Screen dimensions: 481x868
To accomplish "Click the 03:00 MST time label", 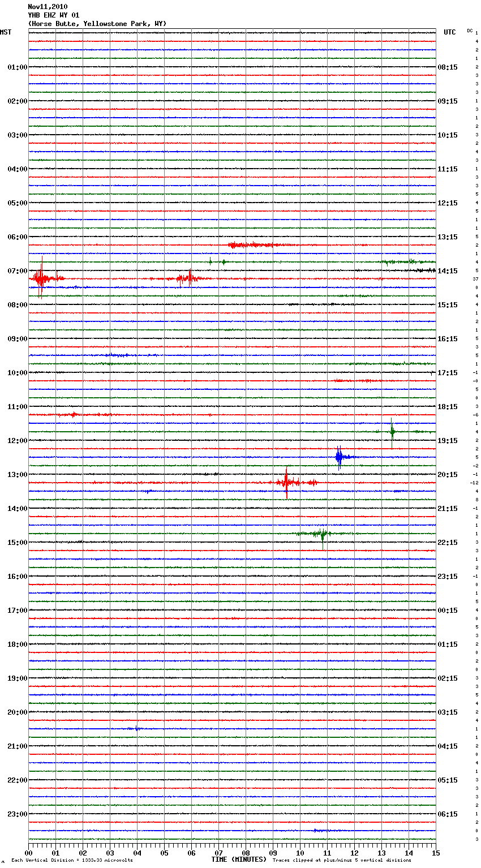I will pyautogui.click(x=18, y=135).
